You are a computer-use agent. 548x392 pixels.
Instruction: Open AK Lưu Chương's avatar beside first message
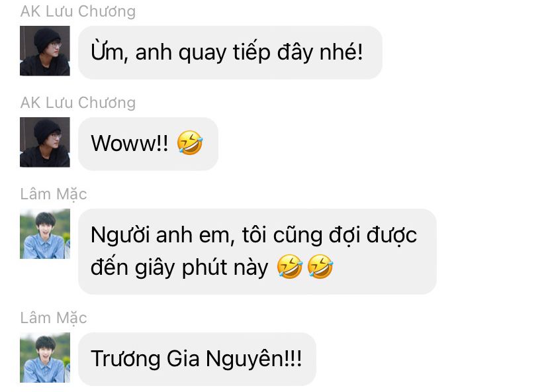pyautogui.click(x=45, y=51)
